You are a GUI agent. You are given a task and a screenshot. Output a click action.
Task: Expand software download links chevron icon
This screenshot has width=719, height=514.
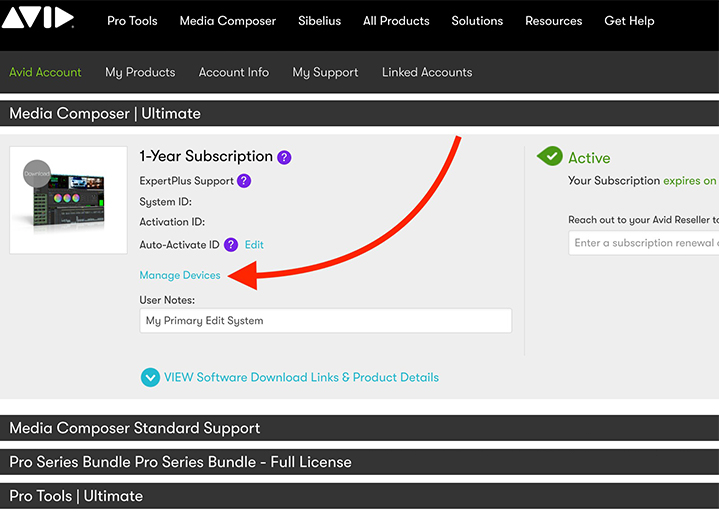click(150, 377)
